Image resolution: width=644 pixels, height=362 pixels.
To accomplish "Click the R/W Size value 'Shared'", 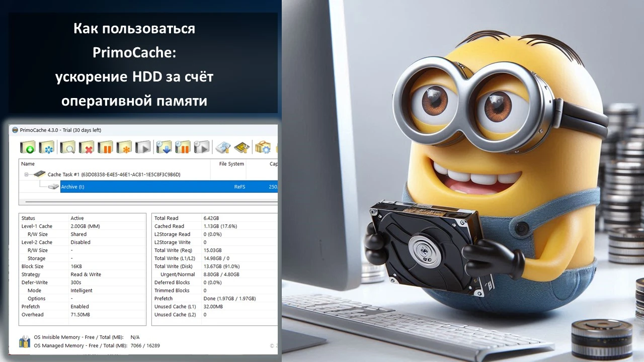I will pyautogui.click(x=78, y=234).
